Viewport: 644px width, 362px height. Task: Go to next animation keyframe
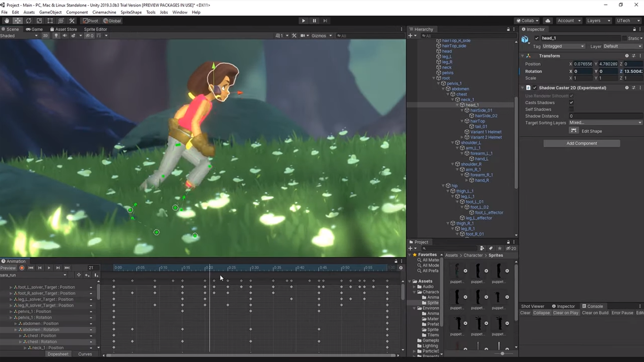click(x=58, y=268)
